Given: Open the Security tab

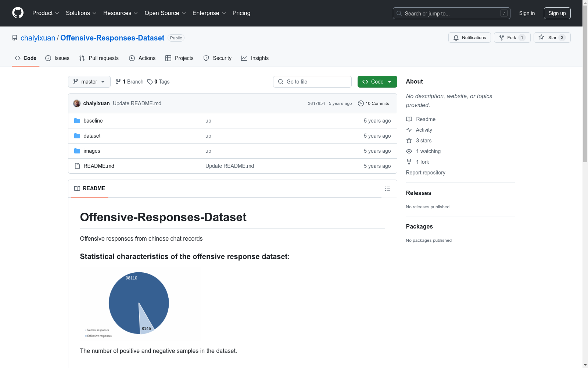Looking at the screenshot, I should (218, 58).
